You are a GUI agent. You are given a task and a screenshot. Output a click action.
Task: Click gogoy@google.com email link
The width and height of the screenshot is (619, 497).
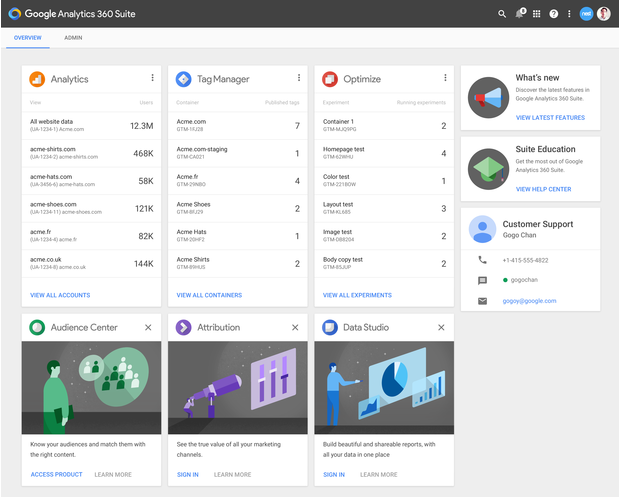(529, 301)
